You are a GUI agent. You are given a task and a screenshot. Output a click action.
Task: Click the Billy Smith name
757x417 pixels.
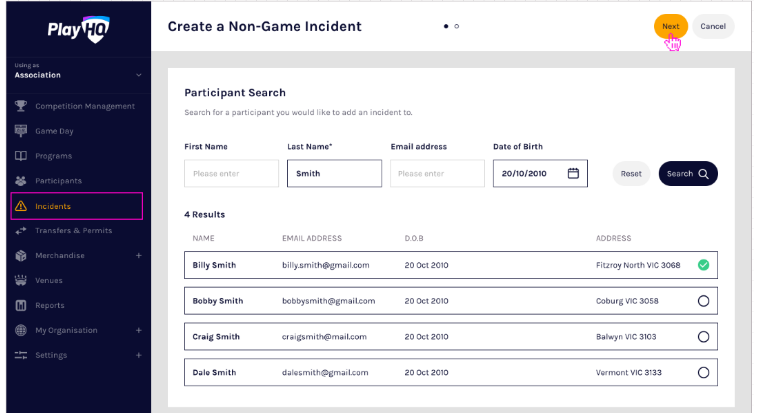click(214, 265)
